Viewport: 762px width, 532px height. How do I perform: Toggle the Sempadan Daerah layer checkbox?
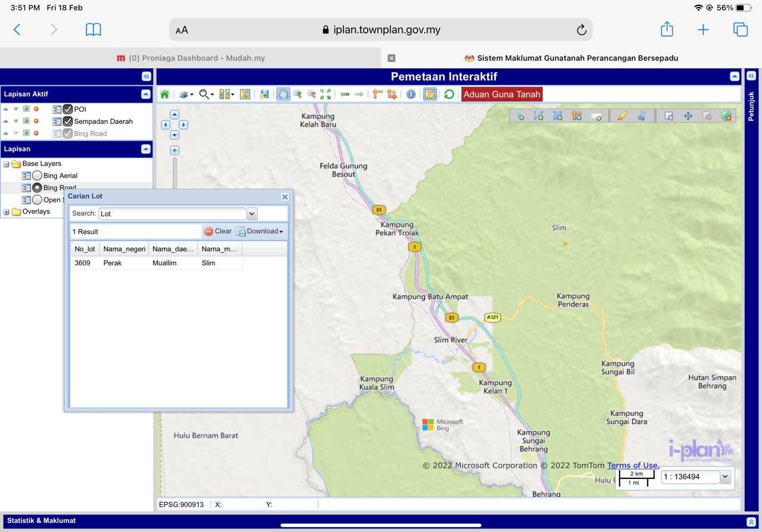pyautogui.click(x=68, y=121)
